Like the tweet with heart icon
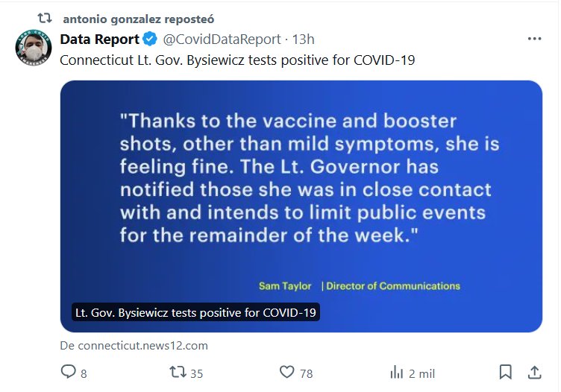 point(286,371)
